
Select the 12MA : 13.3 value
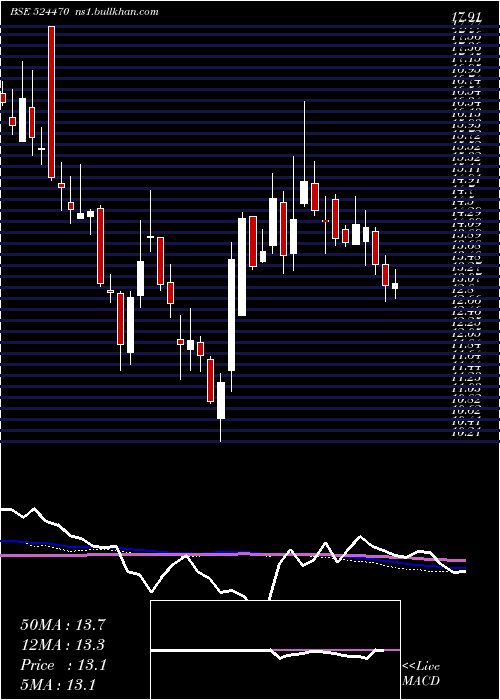63,645
